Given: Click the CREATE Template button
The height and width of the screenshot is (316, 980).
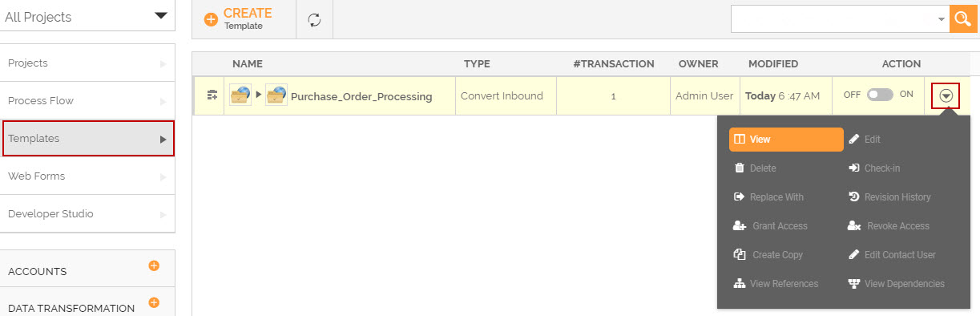Looking at the screenshot, I should coord(239,19).
